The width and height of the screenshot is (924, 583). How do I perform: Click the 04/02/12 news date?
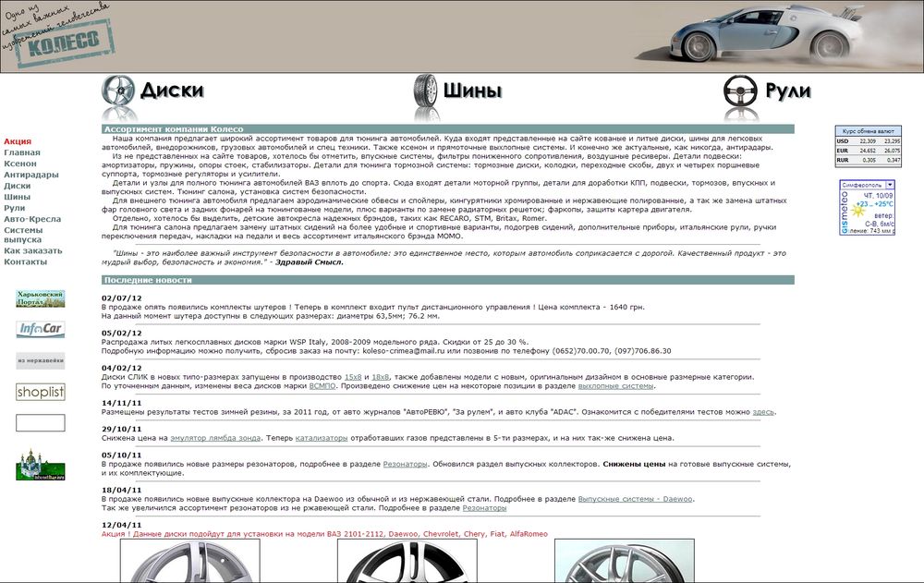click(x=121, y=369)
